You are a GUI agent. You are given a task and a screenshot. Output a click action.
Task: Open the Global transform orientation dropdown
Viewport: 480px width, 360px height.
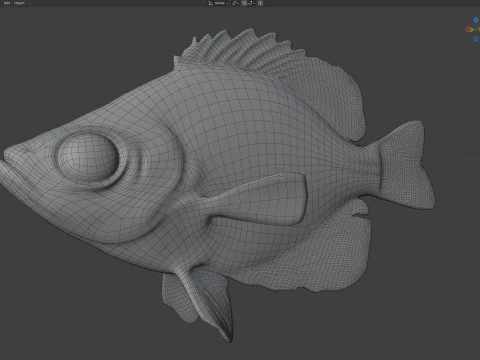(219, 3)
